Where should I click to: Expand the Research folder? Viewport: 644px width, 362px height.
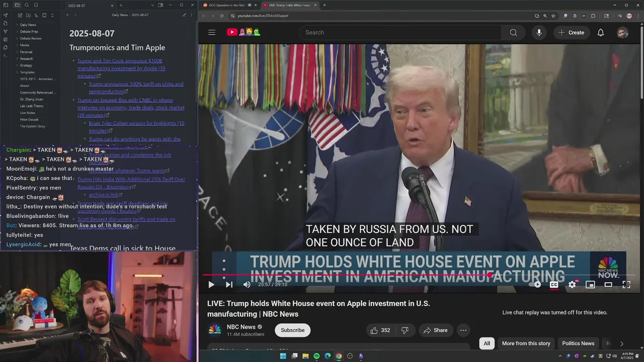(26, 58)
